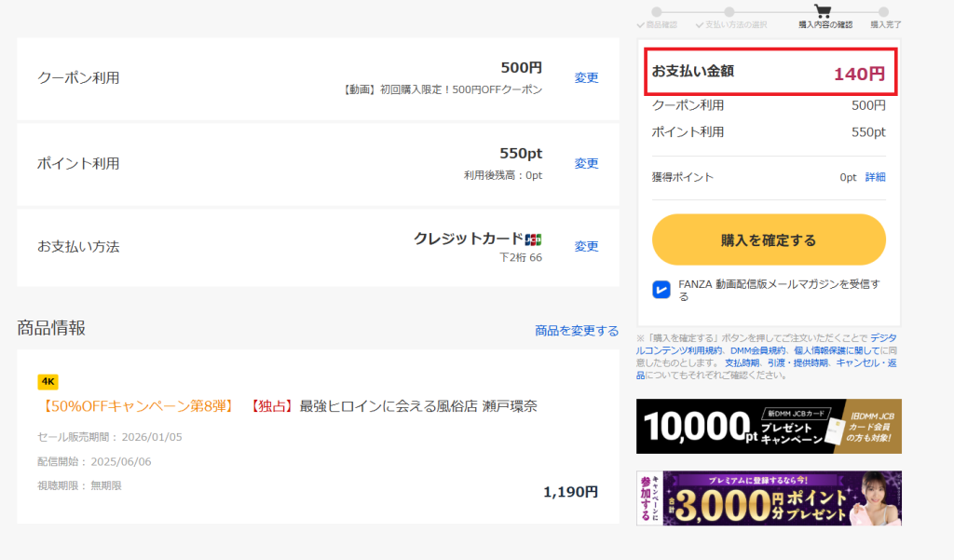Open 変更 next to ポイント利用
The width and height of the screenshot is (954, 560).
pyautogui.click(x=586, y=161)
